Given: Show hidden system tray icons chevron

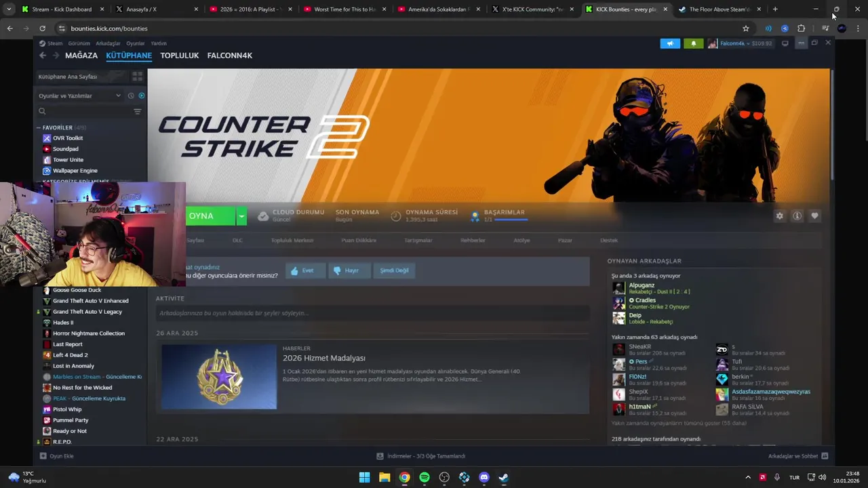Looking at the screenshot, I should coord(748,477).
